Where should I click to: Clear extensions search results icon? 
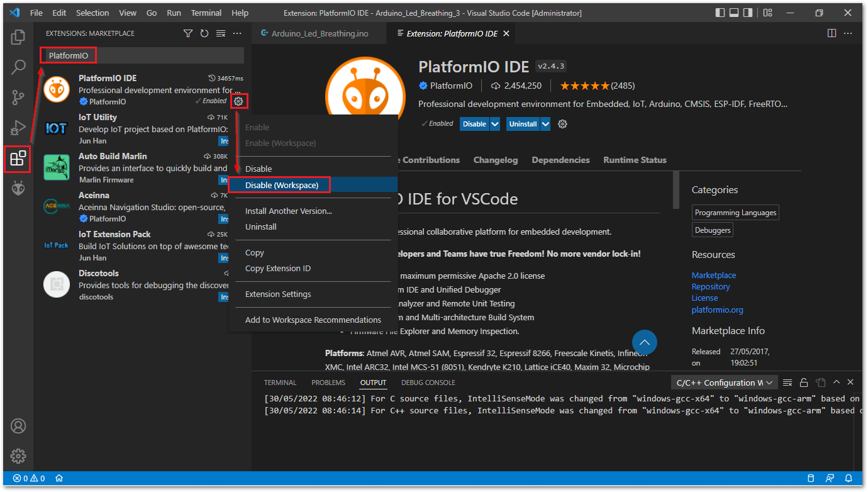pos(221,33)
